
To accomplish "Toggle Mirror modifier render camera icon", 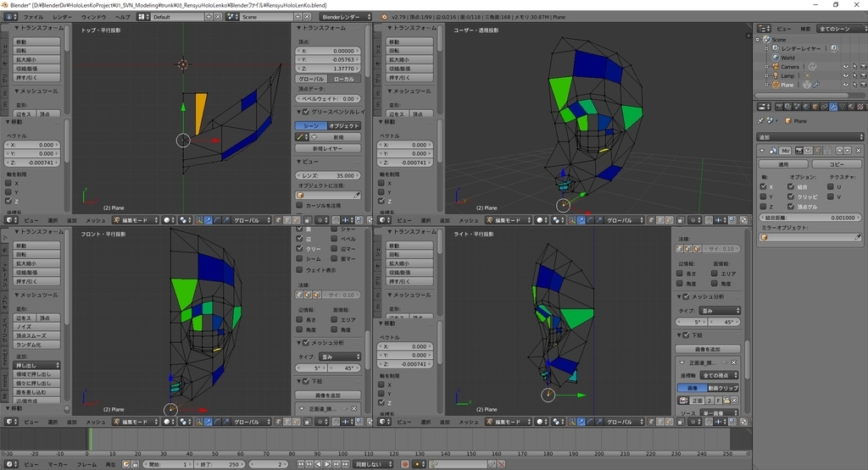I will click(x=799, y=151).
